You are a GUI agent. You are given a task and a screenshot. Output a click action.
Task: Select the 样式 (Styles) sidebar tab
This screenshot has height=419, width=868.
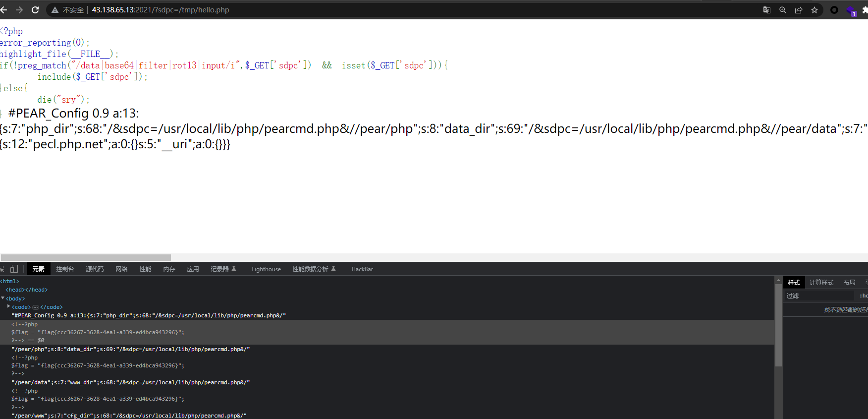794,282
